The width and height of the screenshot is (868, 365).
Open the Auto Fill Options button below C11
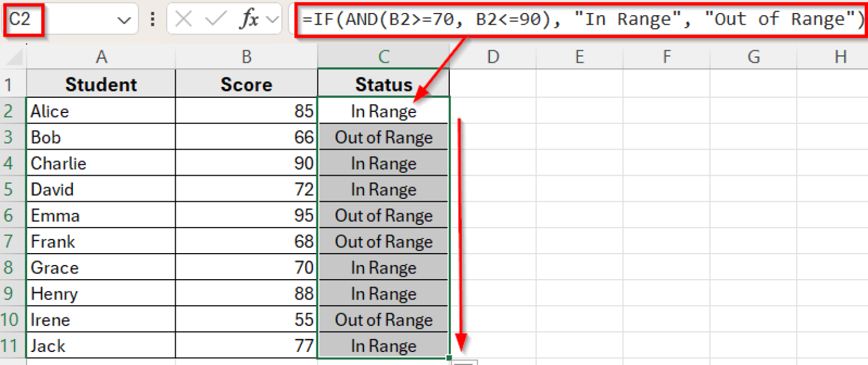(465, 362)
